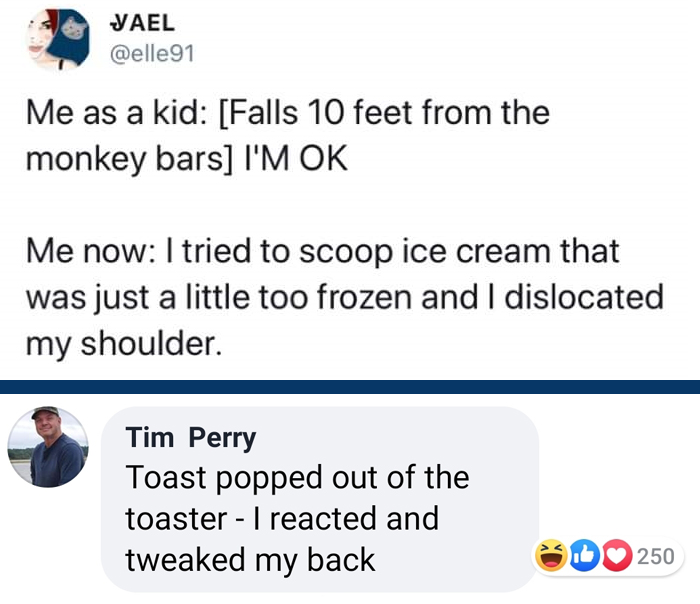Click Tim Perry's profile photo
This screenshot has width=700, height=604.
(x=48, y=446)
